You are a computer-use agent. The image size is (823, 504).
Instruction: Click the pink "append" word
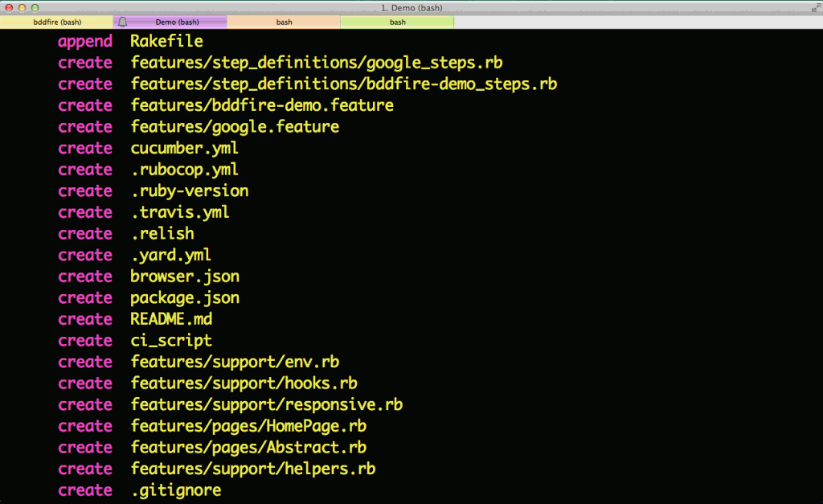tap(85, 41)
